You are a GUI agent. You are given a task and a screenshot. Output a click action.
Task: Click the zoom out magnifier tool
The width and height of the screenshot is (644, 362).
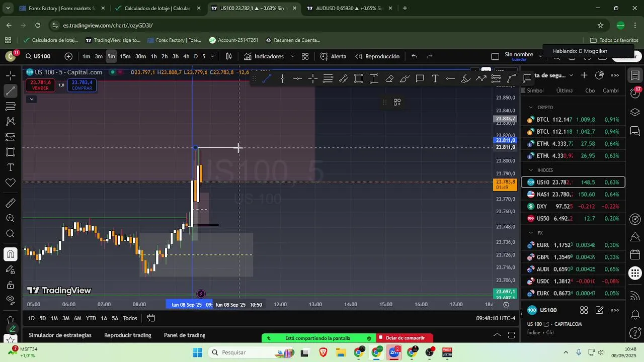(x=11, y=234)
